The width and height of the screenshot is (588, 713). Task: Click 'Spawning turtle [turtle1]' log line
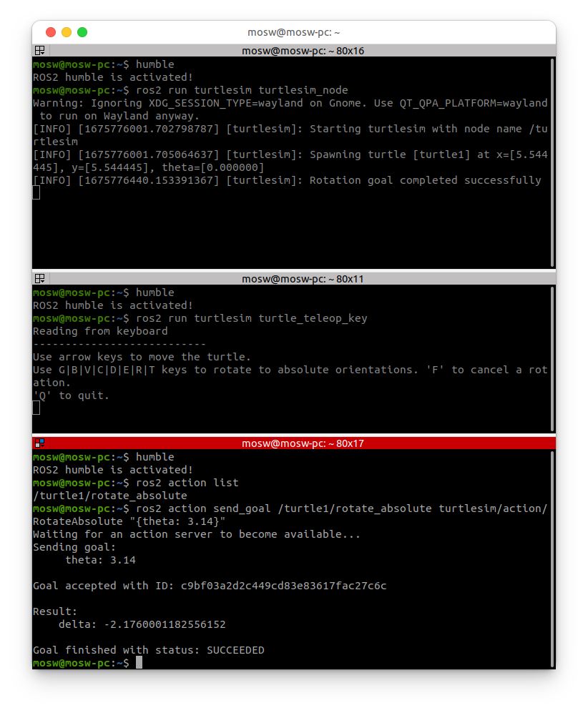coord(290,155)
